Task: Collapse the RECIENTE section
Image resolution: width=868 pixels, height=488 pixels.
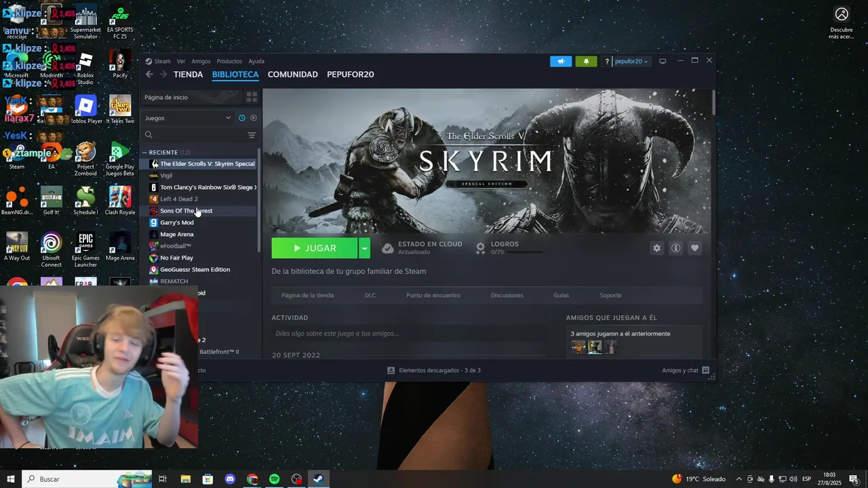Action: 145,152
